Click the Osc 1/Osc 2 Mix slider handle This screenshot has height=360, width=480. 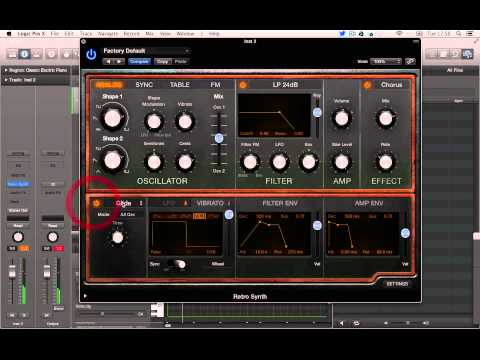click(219, 138)
